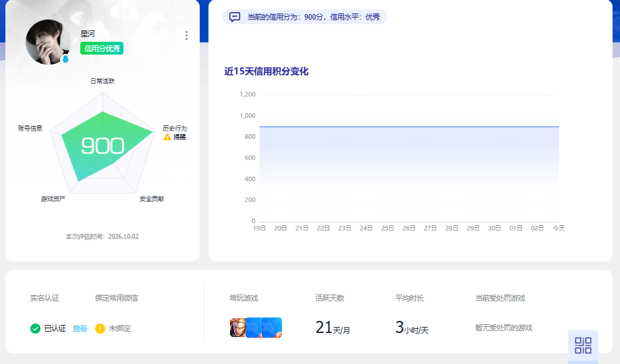Click the 暂无受处罚的游戏 text
The image size is (620, 364).
point(503,328)
